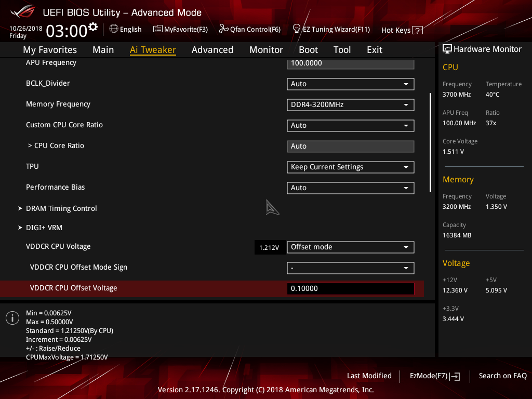Viewport: 532px width, 399px height.
Task: Click the Capacity 16384 MB value
Action: tap(457, 235)
